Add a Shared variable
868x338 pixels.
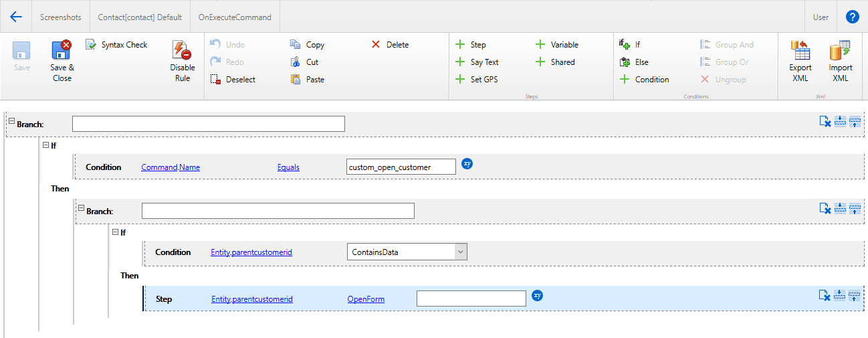point(555,62)
